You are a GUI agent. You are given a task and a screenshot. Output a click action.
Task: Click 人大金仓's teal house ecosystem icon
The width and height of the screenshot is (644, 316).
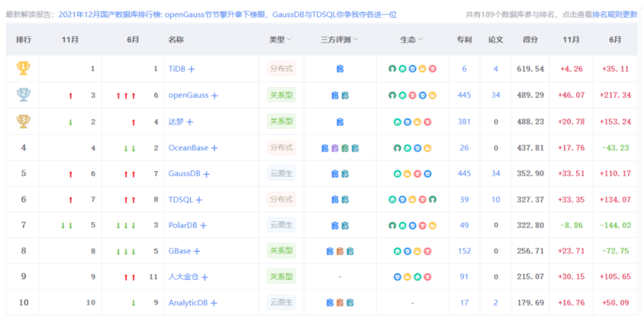pos(417,277)
